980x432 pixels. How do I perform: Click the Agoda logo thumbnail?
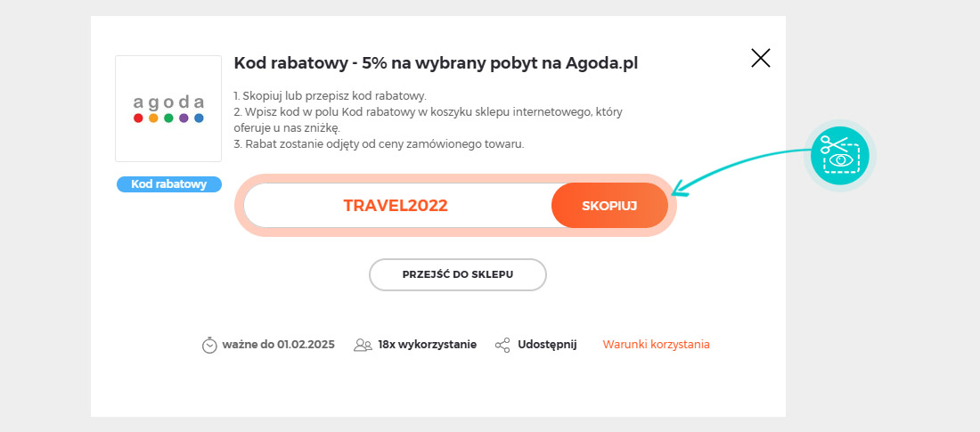click(168, 109)
